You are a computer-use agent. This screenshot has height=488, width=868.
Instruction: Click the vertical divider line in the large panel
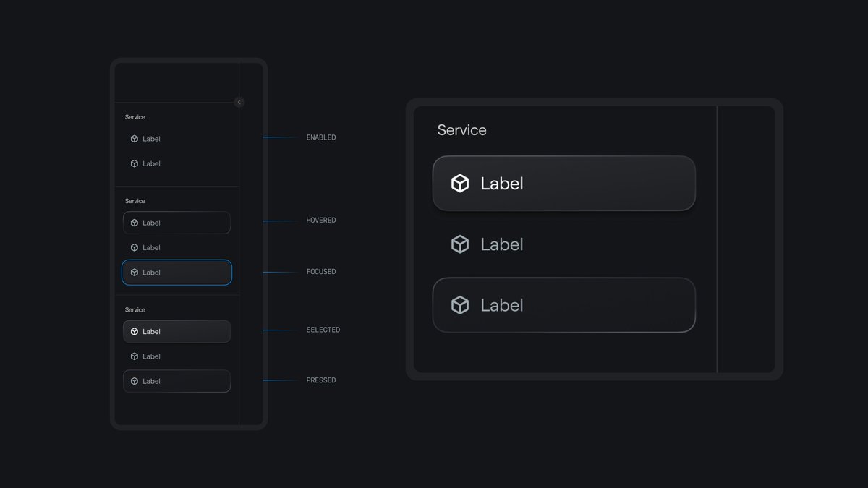coord(717,239)
